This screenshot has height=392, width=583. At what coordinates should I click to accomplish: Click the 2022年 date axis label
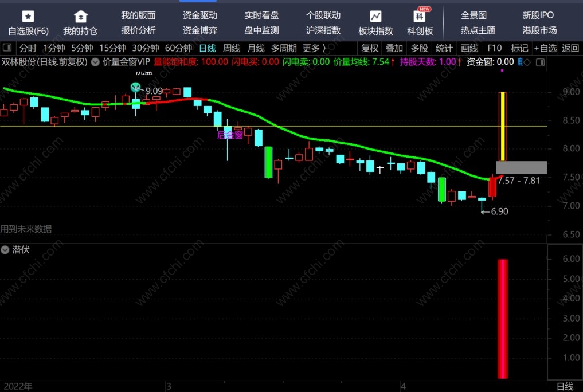coord(18,386)
